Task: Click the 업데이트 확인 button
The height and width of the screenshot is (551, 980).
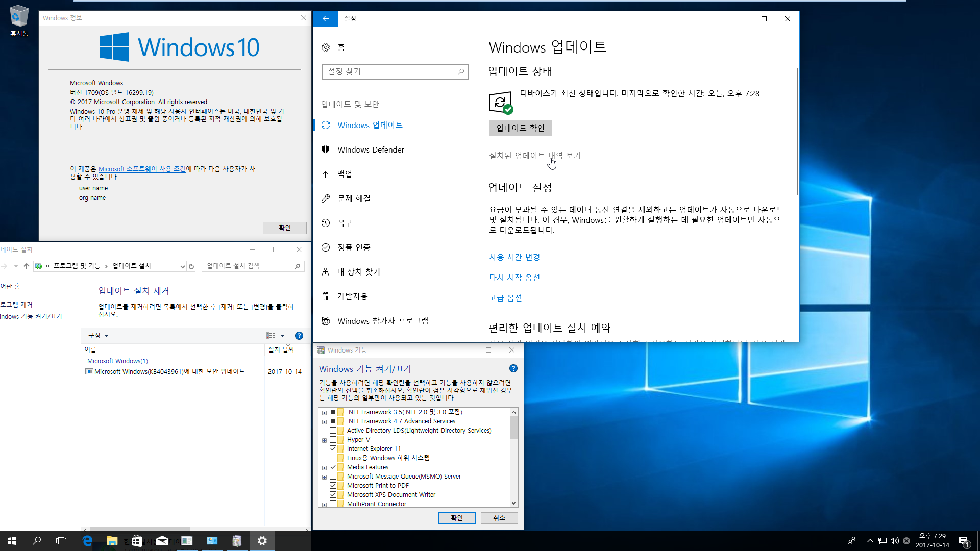Action: [x=520, y=128]
